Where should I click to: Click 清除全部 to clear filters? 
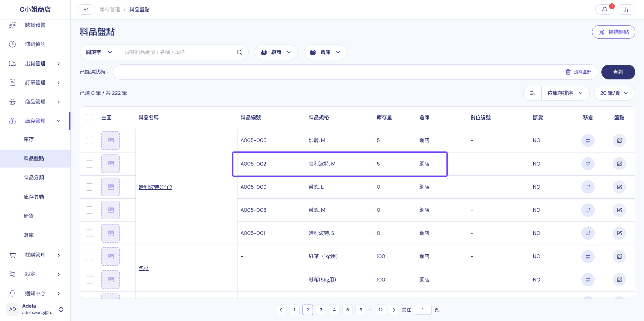point(579,72)
